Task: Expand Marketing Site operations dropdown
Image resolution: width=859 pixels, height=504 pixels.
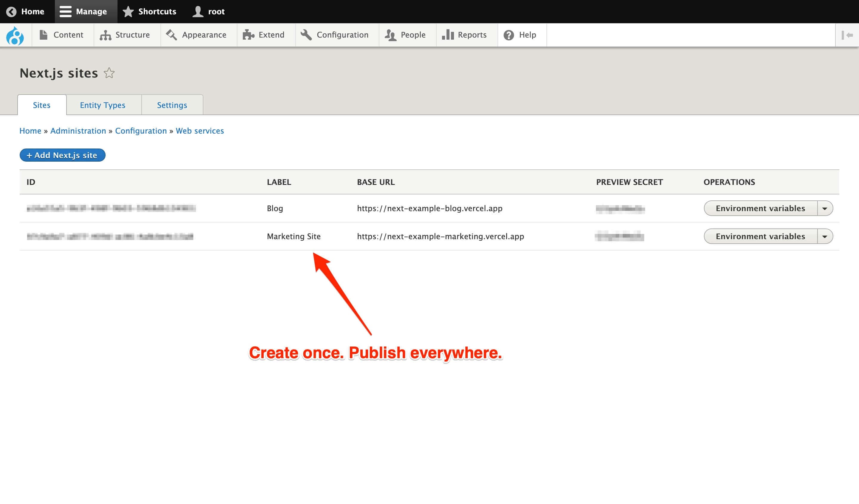Action: 826,236
